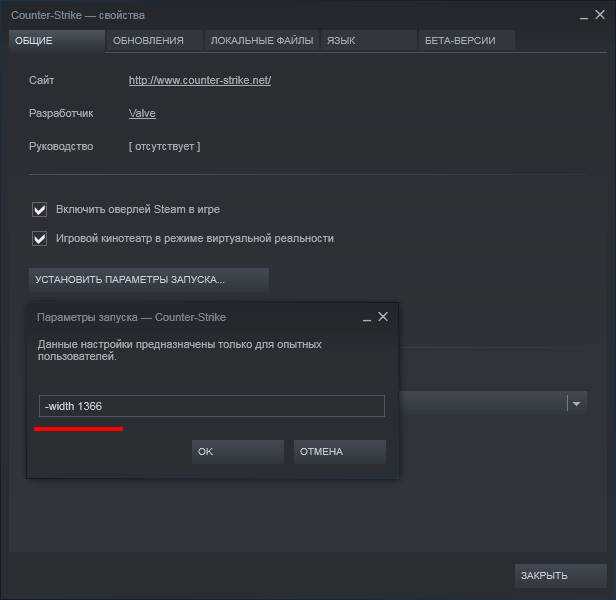616x600 pixels.
Task: Click the Руководство label
Action: 61,147
